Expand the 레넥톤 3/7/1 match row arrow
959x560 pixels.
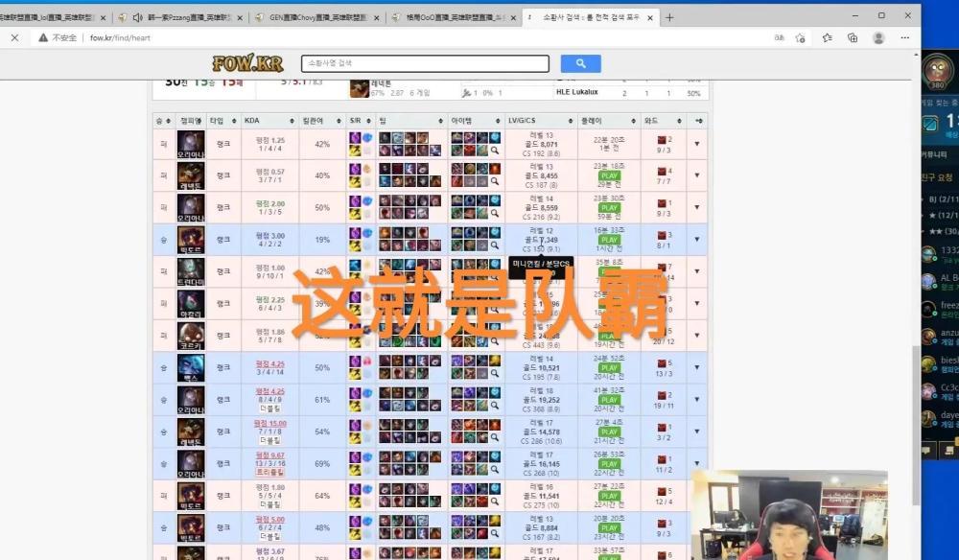696,175
